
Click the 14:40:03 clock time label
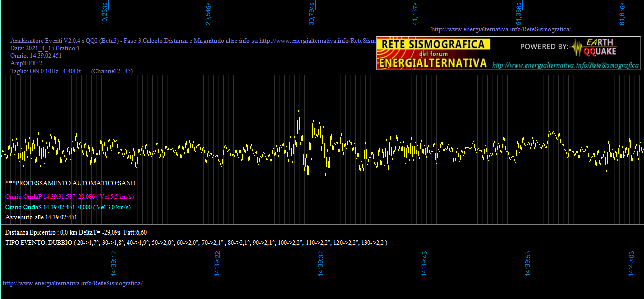click(632, 263)
